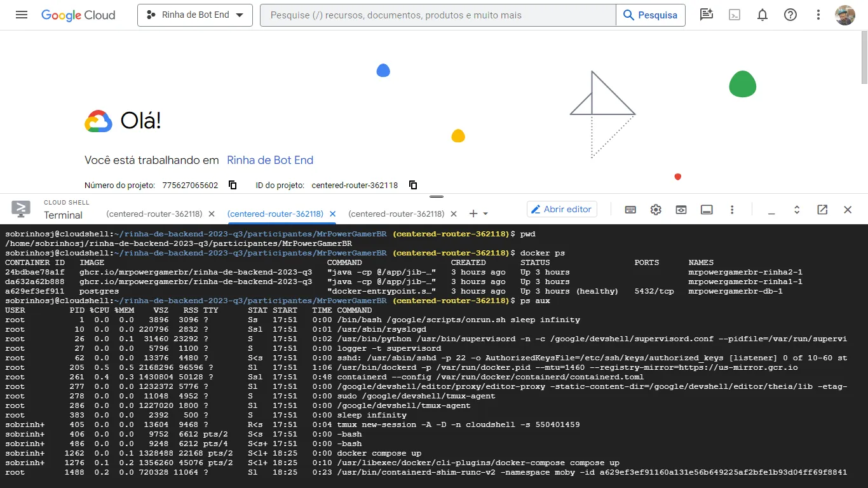Close the Cloud Shell panel
The image size is (868, 488).
coord(848,210)
